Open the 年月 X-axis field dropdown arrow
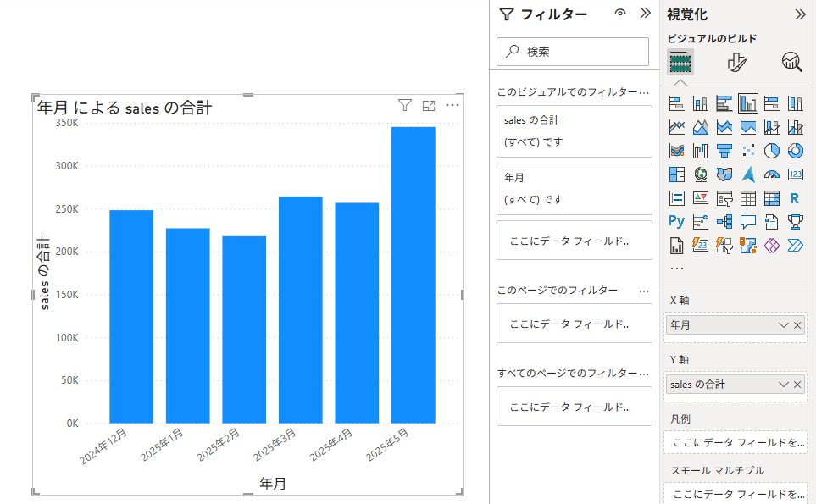 [x=783, y=325]
